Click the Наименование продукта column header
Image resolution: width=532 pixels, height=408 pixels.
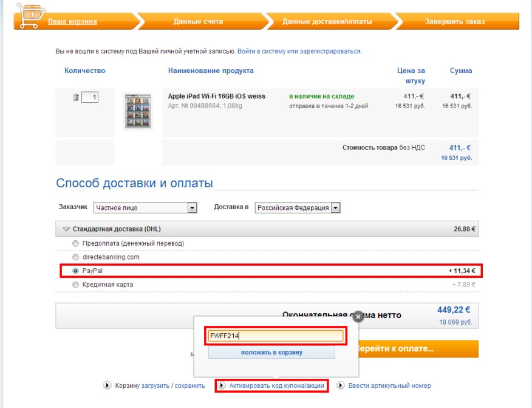[x=211, y=71]
